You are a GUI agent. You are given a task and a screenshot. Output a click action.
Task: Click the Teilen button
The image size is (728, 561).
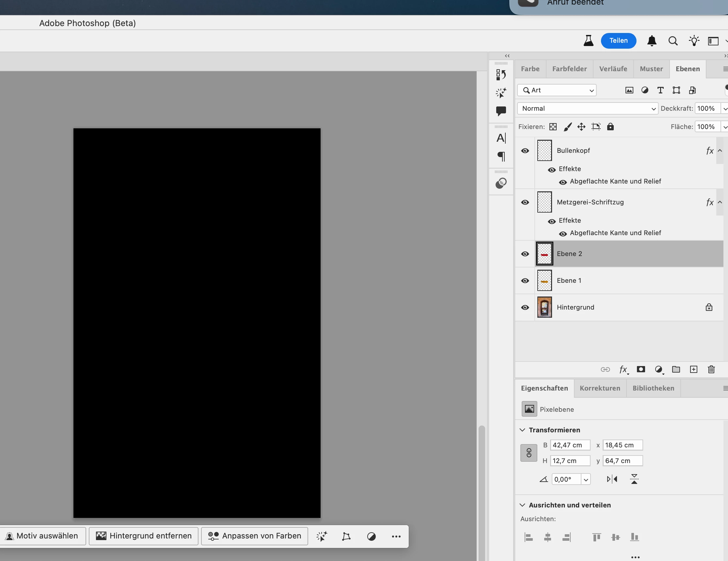click(x=618, y=41)
